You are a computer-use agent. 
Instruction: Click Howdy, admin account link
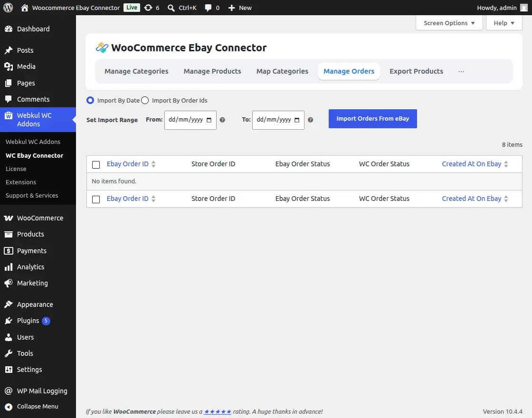(497, 8)
